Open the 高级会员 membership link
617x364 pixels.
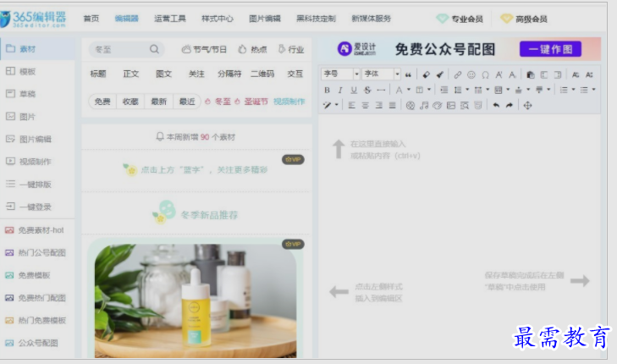tap(524, 19)
